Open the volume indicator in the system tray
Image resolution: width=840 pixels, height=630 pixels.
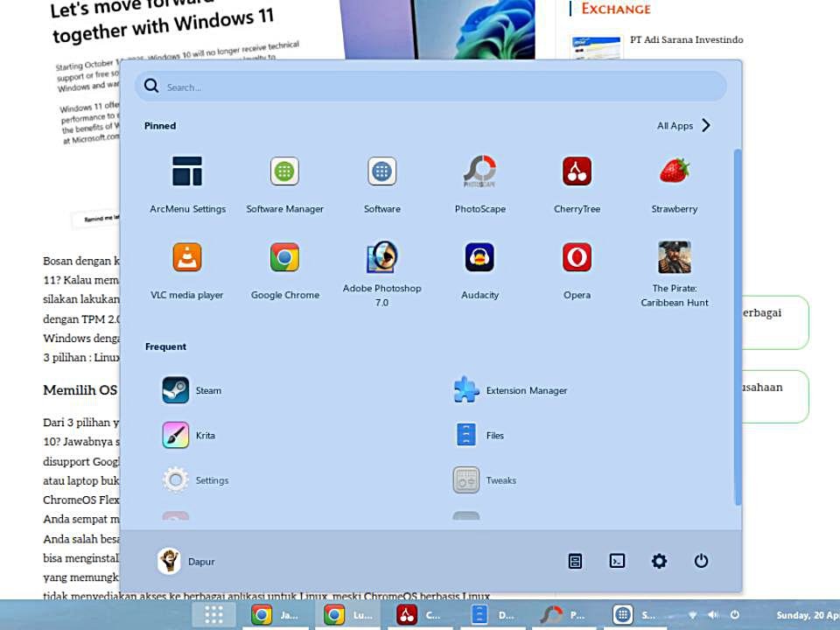click(x=714, y=615)
